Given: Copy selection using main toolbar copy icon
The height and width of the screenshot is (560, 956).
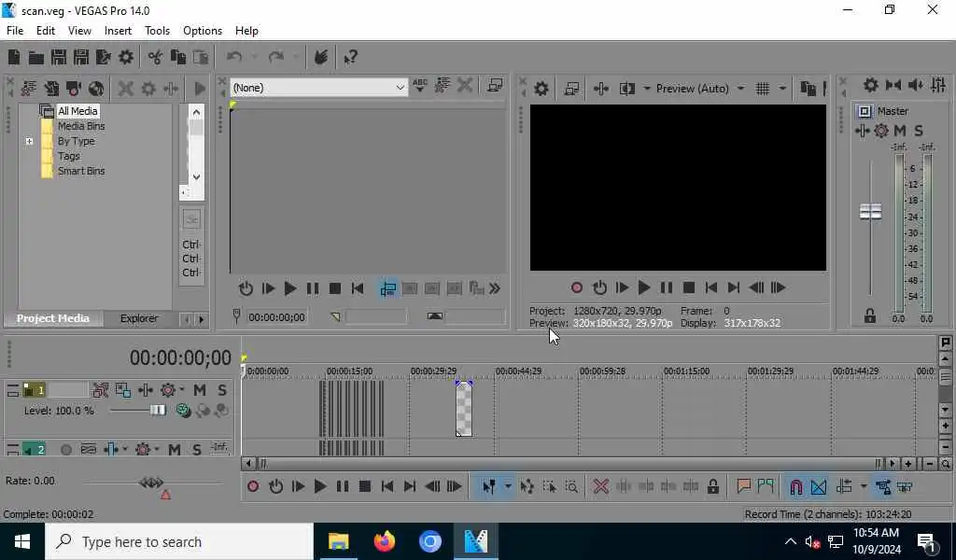Looking at the screenshot, I should pyautogui.click(x=178, y=57).
